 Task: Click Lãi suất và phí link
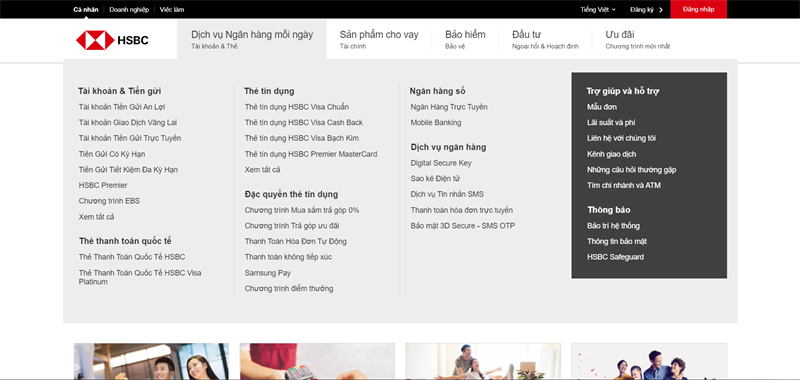(x=611, y=123)
